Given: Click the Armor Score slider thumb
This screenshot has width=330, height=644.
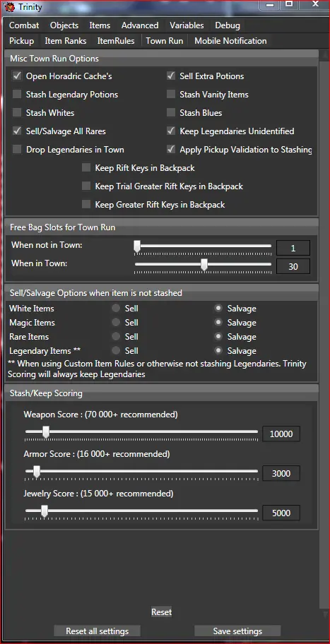Looking at the screenshot, I should pos(36,472).
